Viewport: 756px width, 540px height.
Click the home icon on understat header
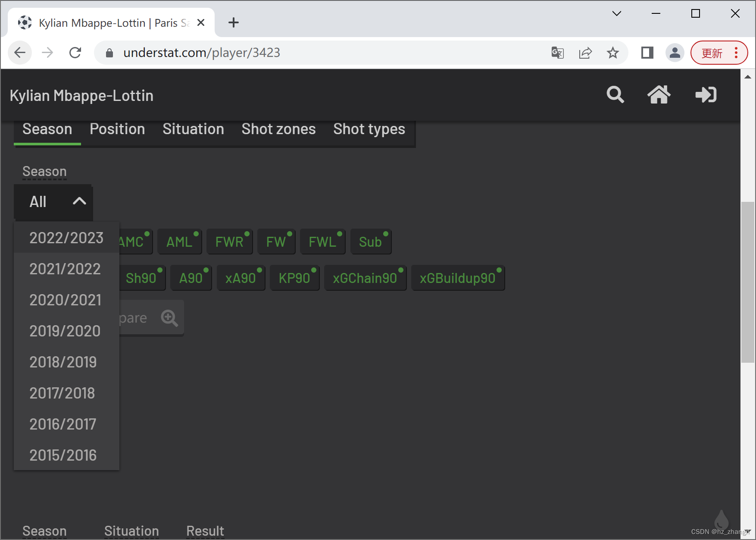(659, 95)
